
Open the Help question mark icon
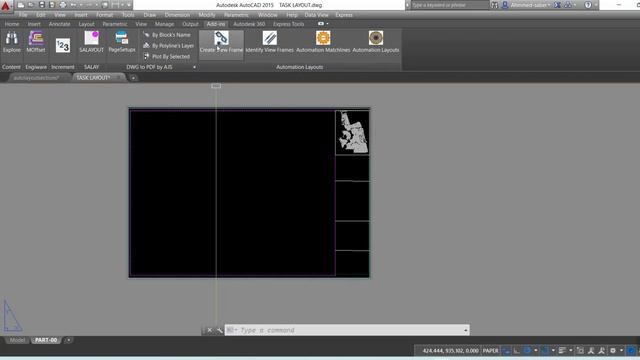(588, 5)
